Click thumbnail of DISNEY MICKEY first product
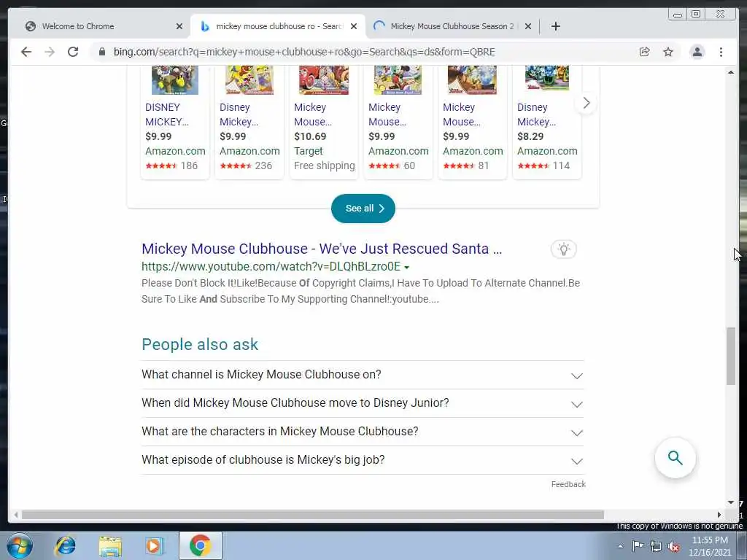This screenshot has height=560, width=747. (175, 80)
